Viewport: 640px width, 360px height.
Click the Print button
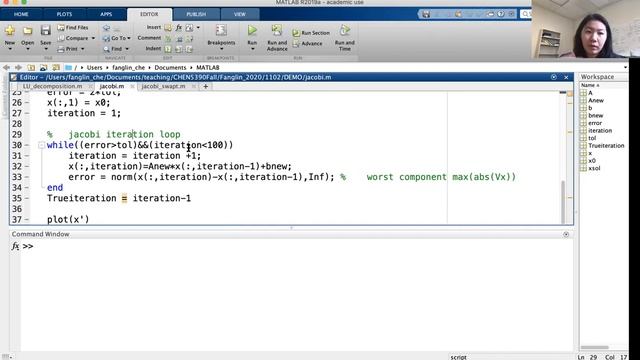68,49
